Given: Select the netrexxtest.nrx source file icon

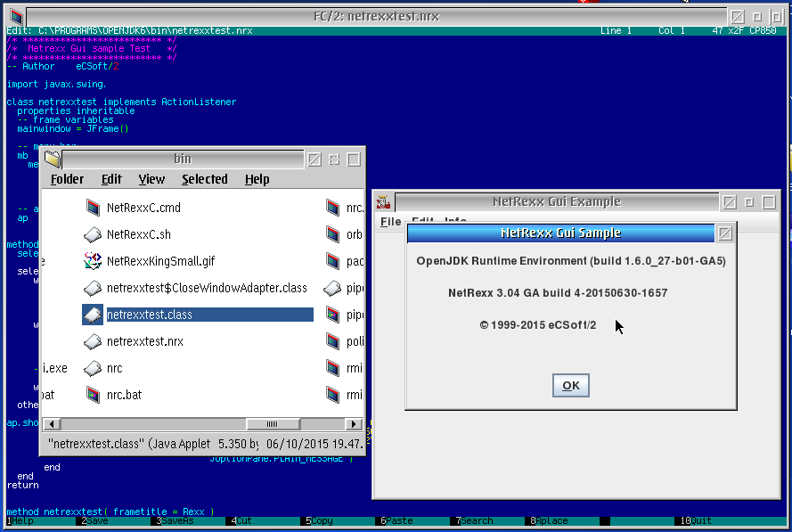Looking at the screenshot, I should 93,341.
